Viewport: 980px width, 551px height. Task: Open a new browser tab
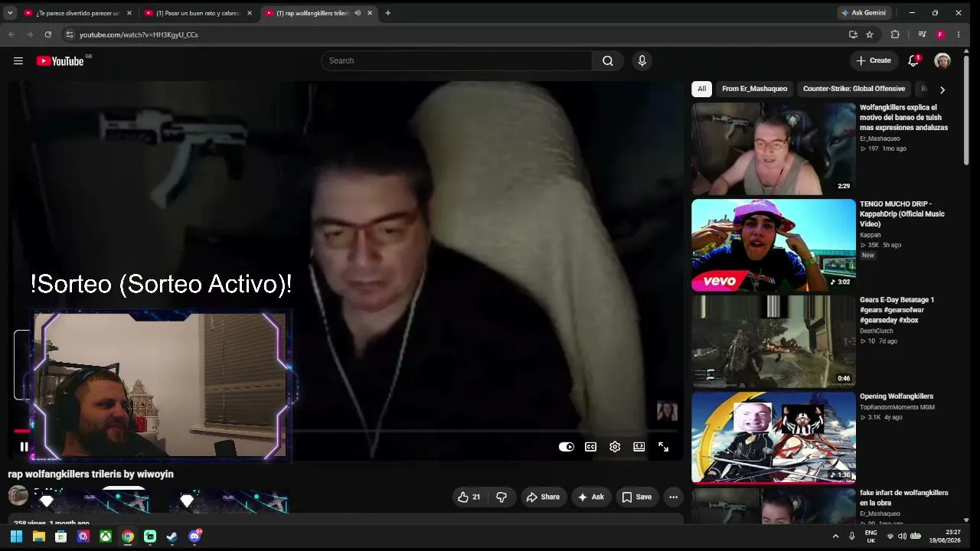(388, 13)
